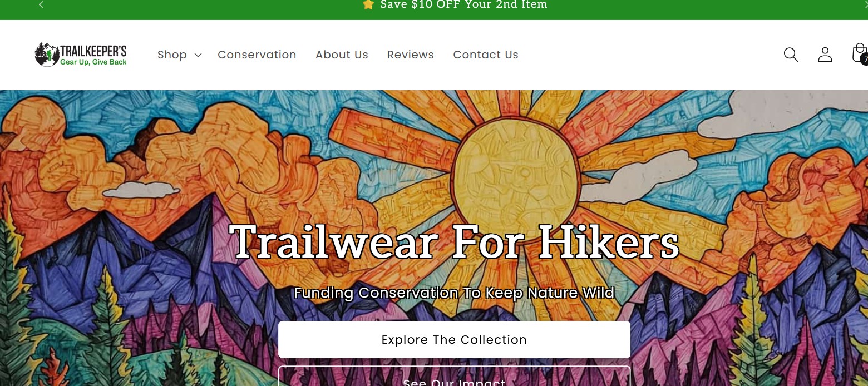Click the gold star in announcement bar
868x386 pixels.
[x=368, y=4]
